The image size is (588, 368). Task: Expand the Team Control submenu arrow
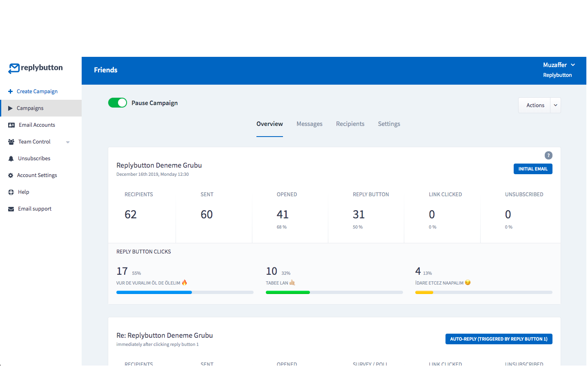pos(68,142)
